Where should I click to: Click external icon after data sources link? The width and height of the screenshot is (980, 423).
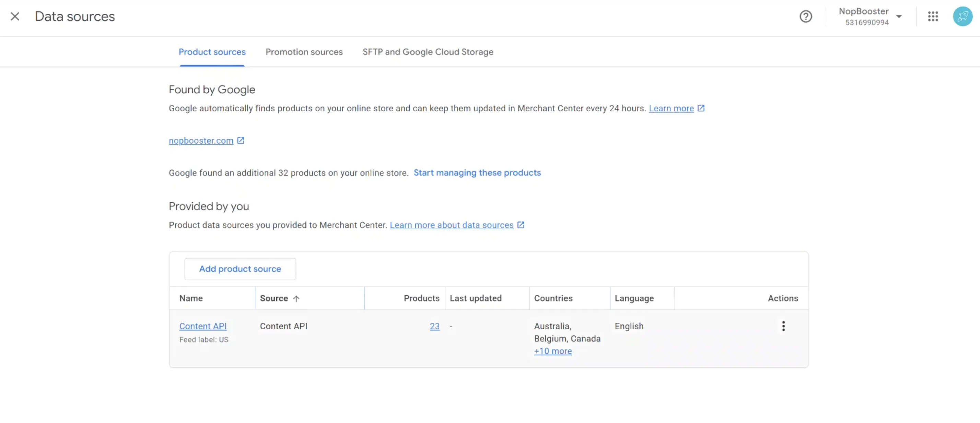[521, 225]
